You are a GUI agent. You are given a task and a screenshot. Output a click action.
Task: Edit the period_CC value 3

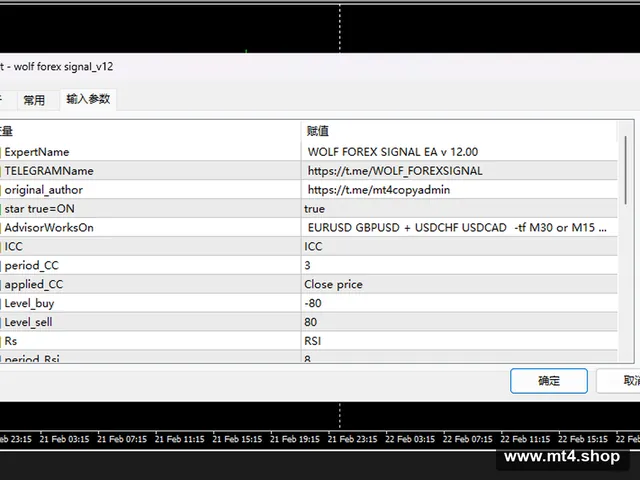point(459,265)
